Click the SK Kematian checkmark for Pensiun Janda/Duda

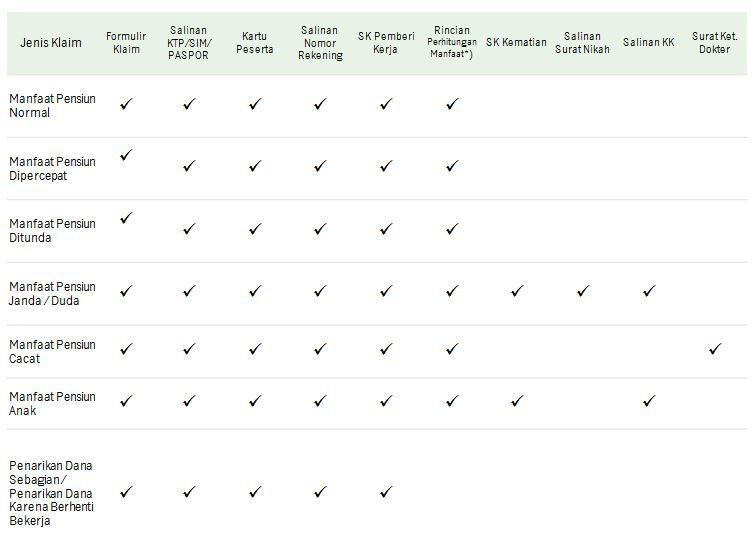[517, 291]
